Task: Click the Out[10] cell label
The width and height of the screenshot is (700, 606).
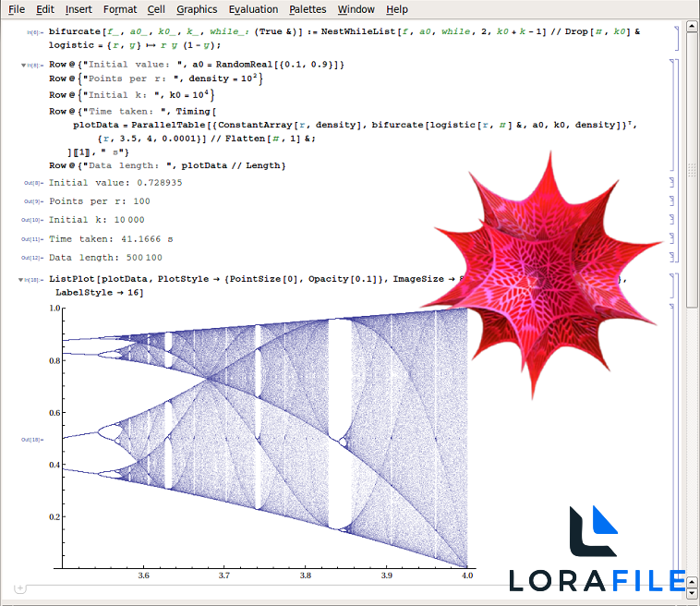Action: (32, 220)
